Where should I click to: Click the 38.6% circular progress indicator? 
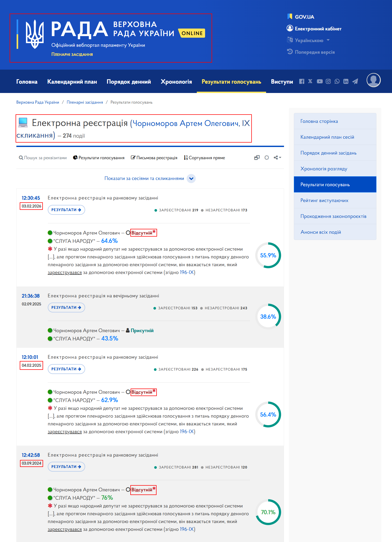click(x=268, y=317)
